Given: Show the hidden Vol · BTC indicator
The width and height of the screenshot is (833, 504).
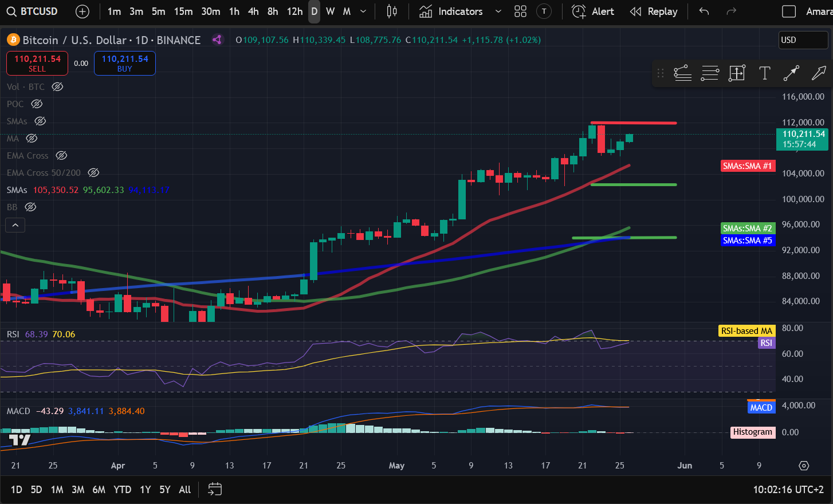Looking at the screenshot, I should pos(57,87).
